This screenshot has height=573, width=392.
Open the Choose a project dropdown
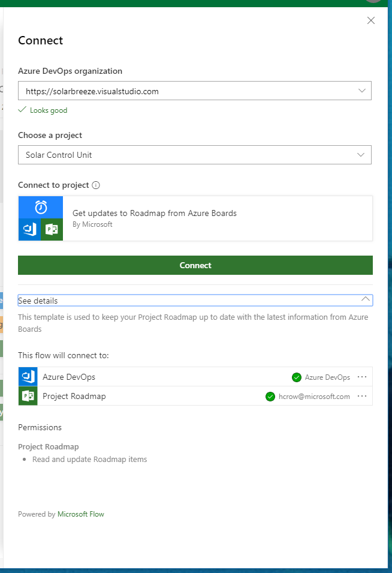click(195, 155)
